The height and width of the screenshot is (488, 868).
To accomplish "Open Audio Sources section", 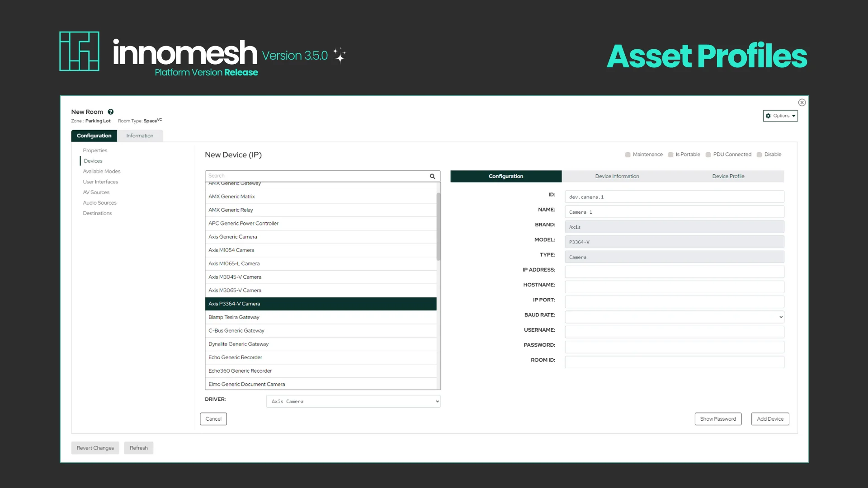I will [100, 203].
